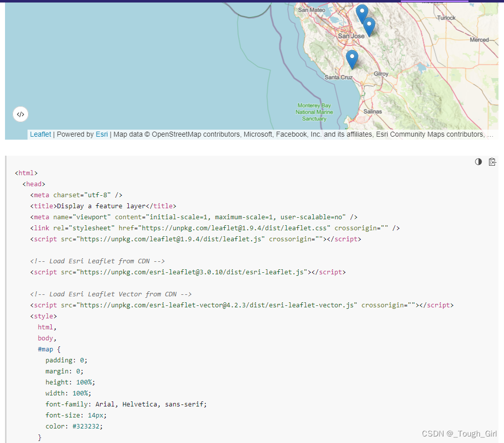Open the Leaflet attribution link

coord(41,134)
